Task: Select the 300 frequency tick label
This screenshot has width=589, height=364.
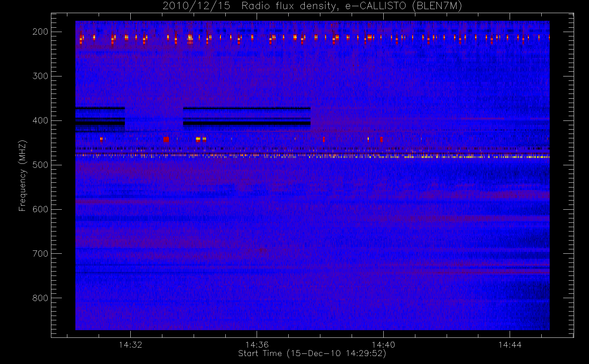Action: coord(40,76)
